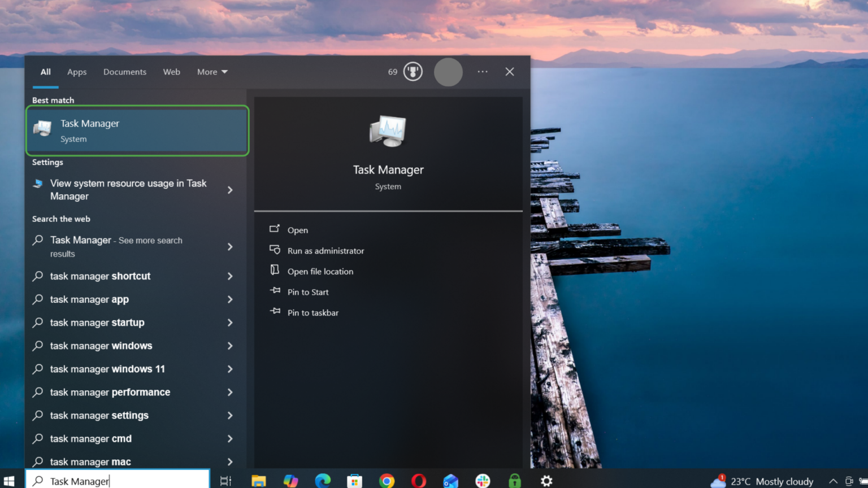Viewport: 868px width, 488px height.
Task: Launch Opera browser from the taskbar
Action: (419, 481)
